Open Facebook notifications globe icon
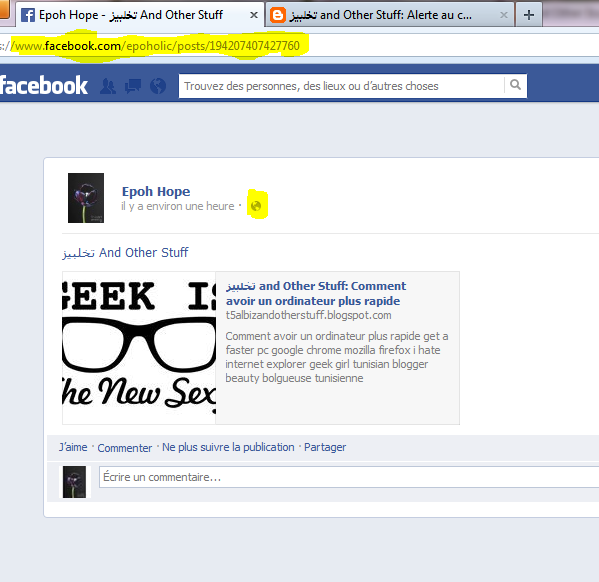Image resolution: width=599 pixels, height=582 pixels. point(158,86)
